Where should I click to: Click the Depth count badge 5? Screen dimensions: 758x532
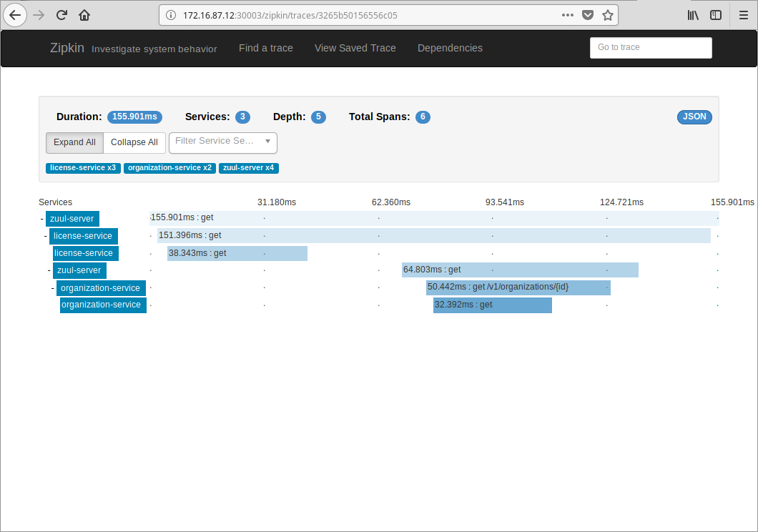pos(318,117)
